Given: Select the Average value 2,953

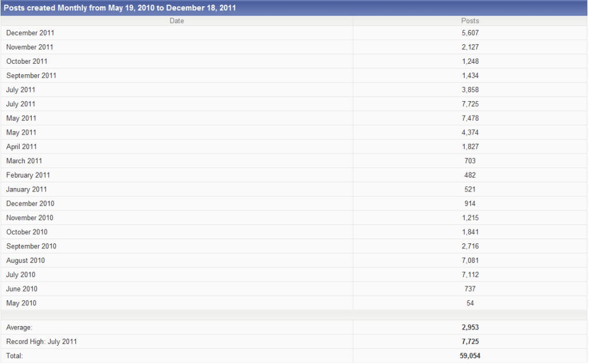Looking at the screenshot, I should (x=470, y=327).
